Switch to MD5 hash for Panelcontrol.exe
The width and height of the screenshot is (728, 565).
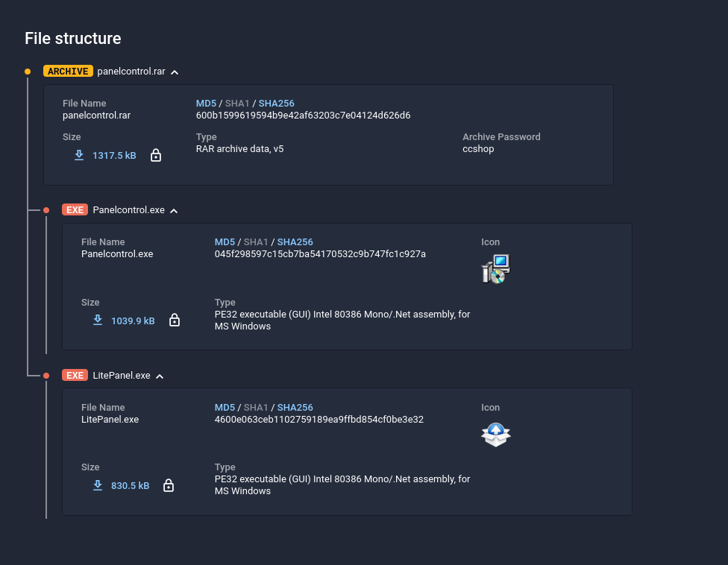(x=225, y=242)
